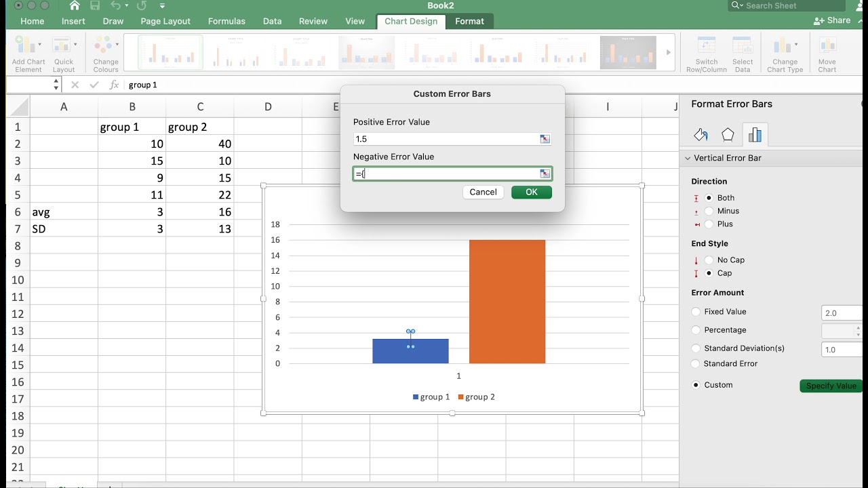Select the Plus direction radio button
Viewport: 868px width, 488px height.
click(709, 224)
